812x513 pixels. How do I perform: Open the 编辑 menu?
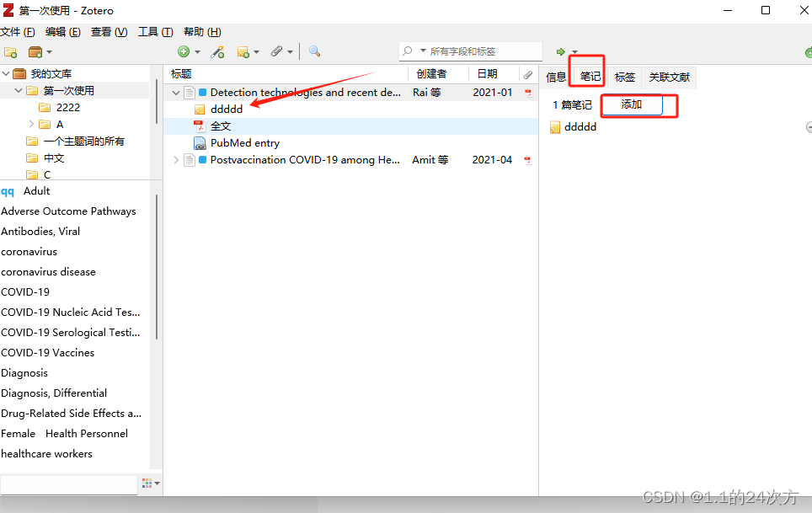62,32
